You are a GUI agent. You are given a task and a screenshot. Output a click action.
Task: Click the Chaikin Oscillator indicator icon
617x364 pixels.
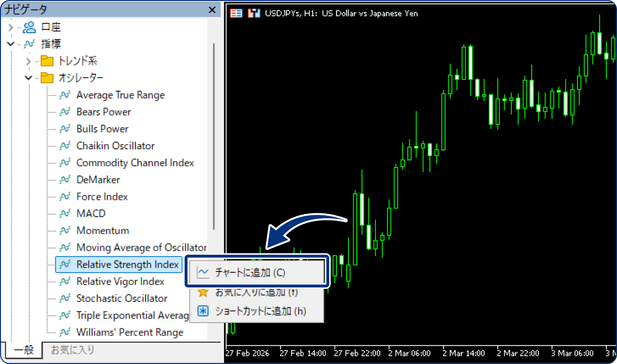(x=65, y=145)
